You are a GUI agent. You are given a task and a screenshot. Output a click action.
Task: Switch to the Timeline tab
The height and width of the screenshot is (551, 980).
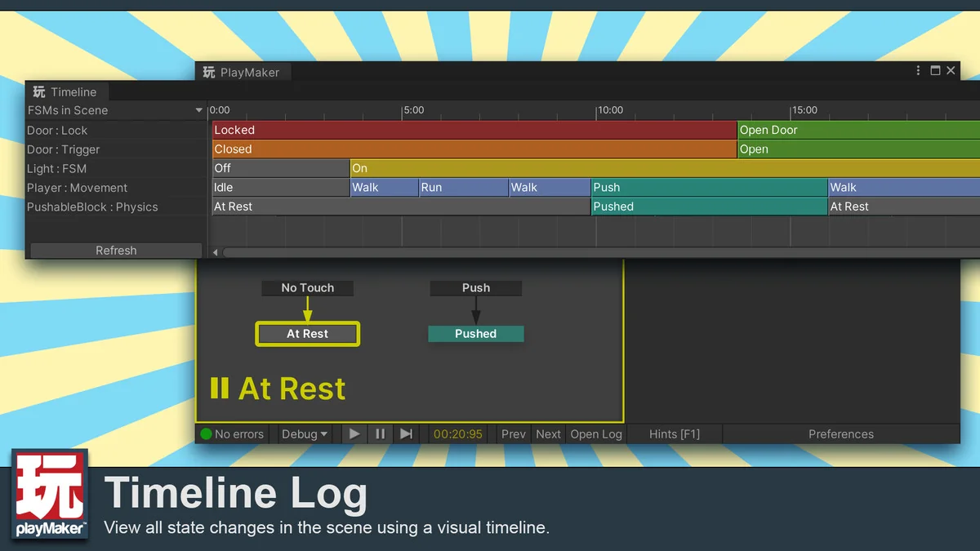tap(65, 92)
